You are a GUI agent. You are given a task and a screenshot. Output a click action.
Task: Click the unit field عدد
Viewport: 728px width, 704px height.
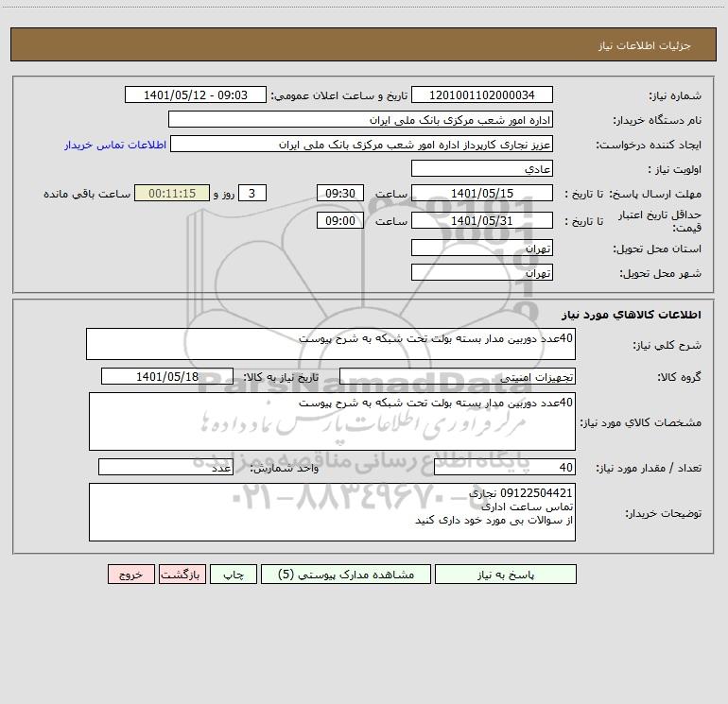[x=165, y=467]
